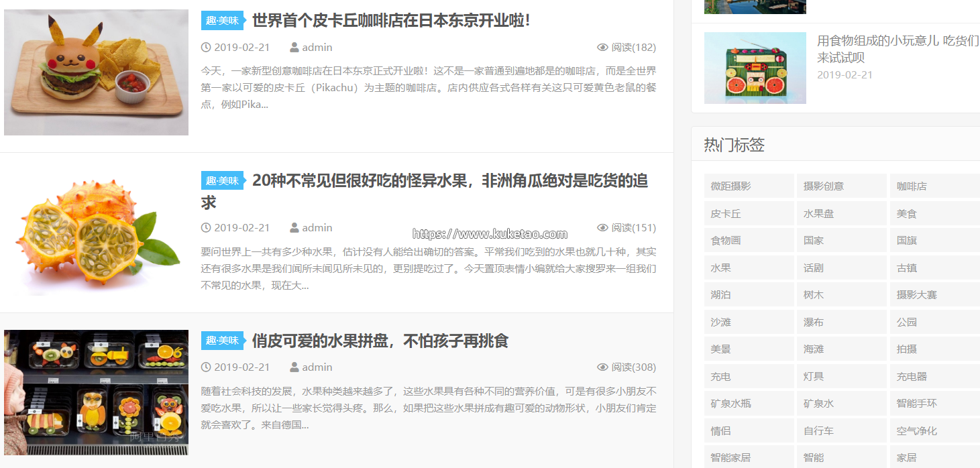Click the excerpt starting 随着社会科技的发展
Image resolution: width=980 pixels, height=468 pixels.
click(x=429, y=408)
